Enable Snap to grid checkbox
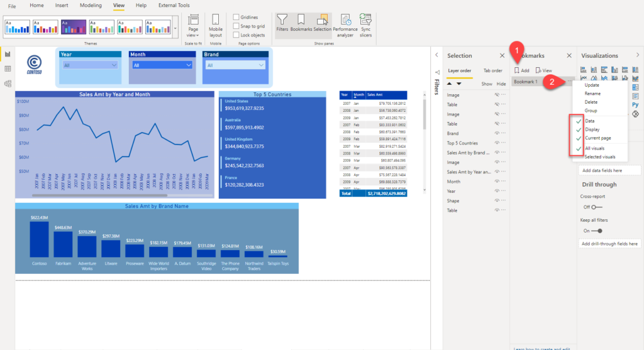The height and width of the screenshot is (350, 644). [x=236, y=26]
